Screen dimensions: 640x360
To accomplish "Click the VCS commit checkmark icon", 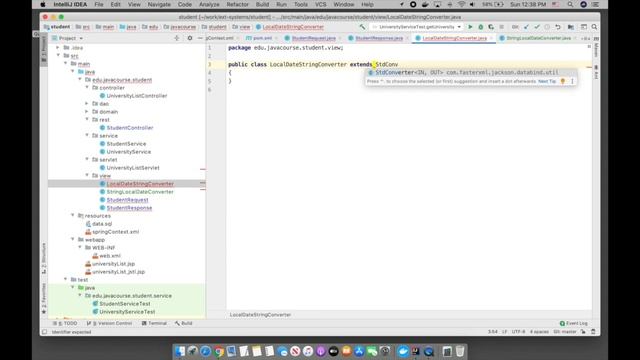I will [537, 27].
